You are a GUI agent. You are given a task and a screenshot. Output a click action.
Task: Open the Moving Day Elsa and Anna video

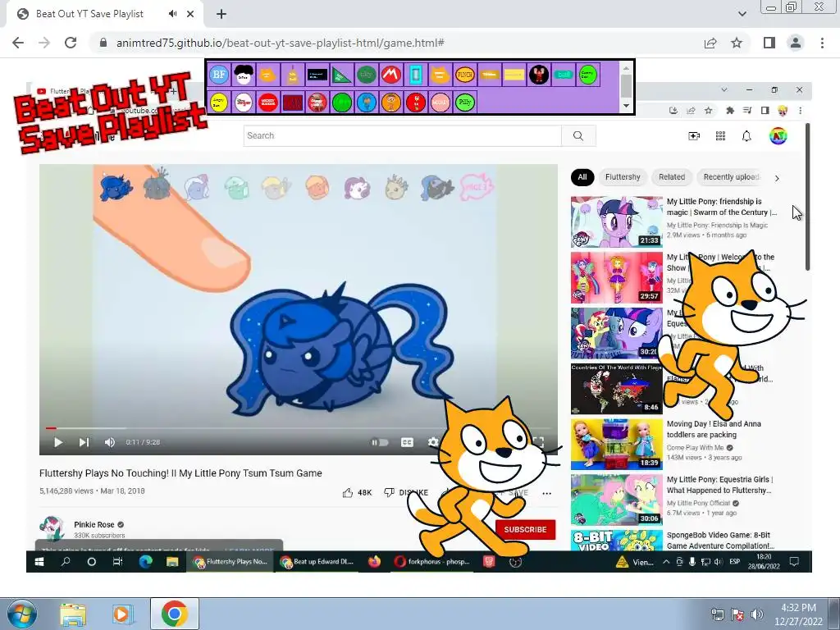pos(617,445)
